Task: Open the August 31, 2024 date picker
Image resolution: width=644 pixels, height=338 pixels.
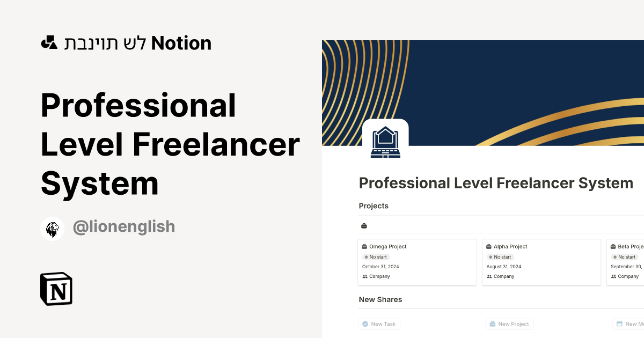Action: pyautogui.click(x=504, y=267)
